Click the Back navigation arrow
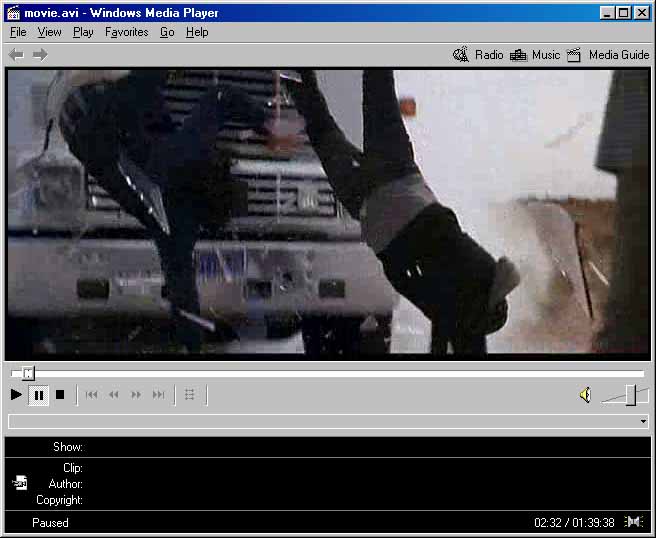Screen dimensions: 656x538 (16, 55)
